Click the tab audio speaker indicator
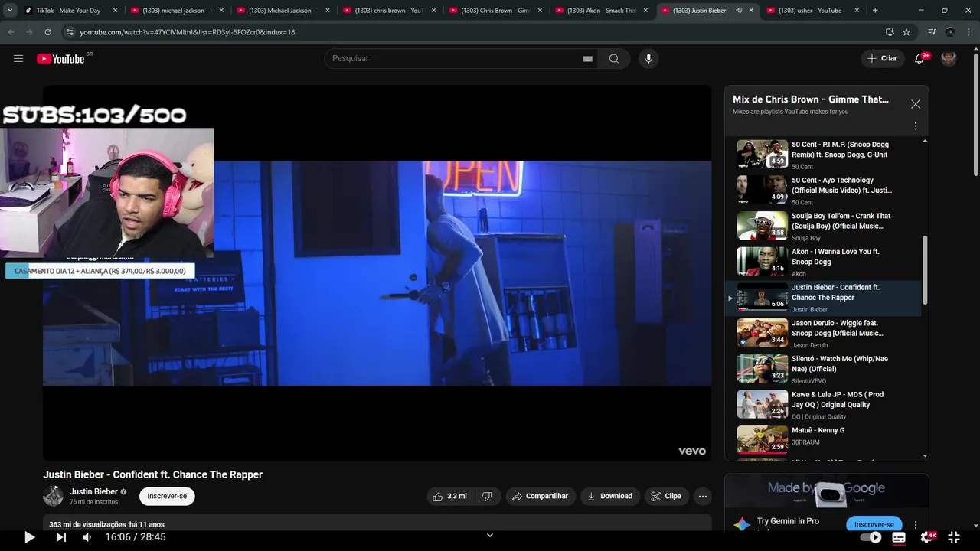 (x=739, y=11)
